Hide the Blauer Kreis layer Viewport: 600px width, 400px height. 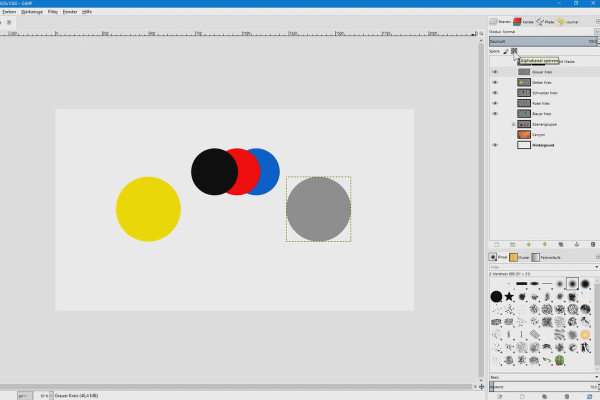pos(495,114)
